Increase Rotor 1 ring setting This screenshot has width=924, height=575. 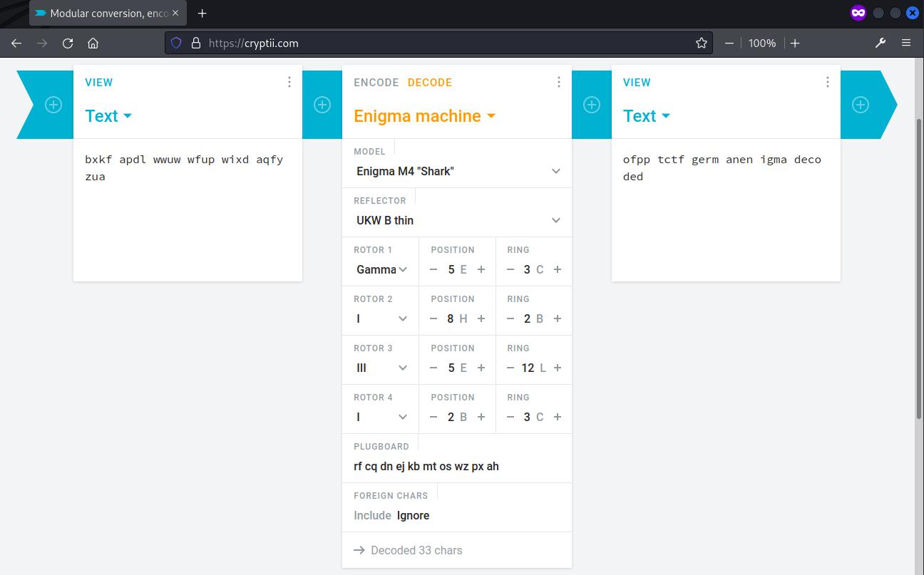558,269
